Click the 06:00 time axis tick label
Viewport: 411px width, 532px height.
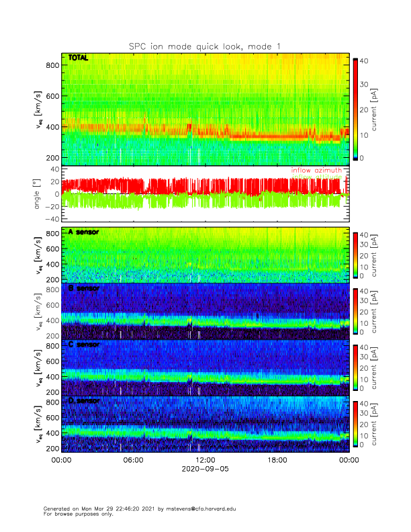133,460
